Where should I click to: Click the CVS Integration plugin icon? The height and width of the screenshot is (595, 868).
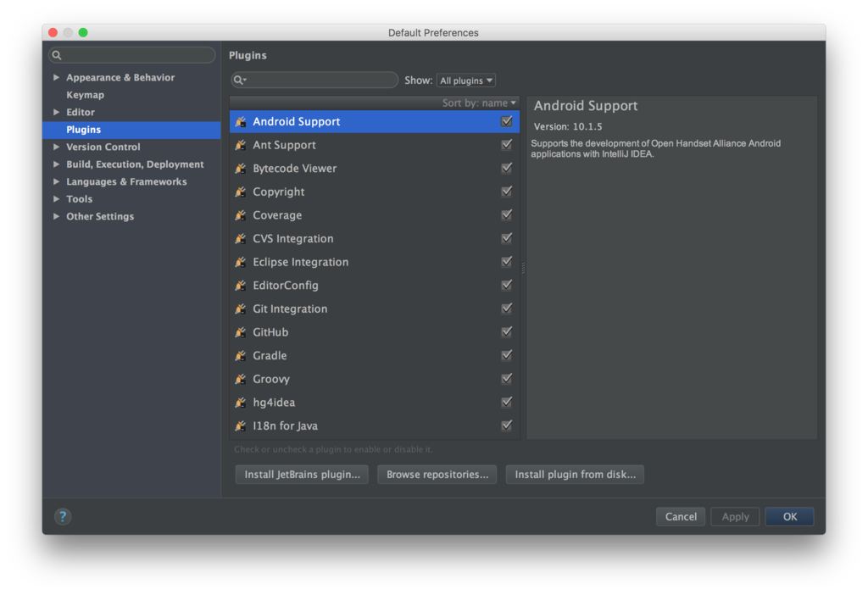[x=241, y=238]
